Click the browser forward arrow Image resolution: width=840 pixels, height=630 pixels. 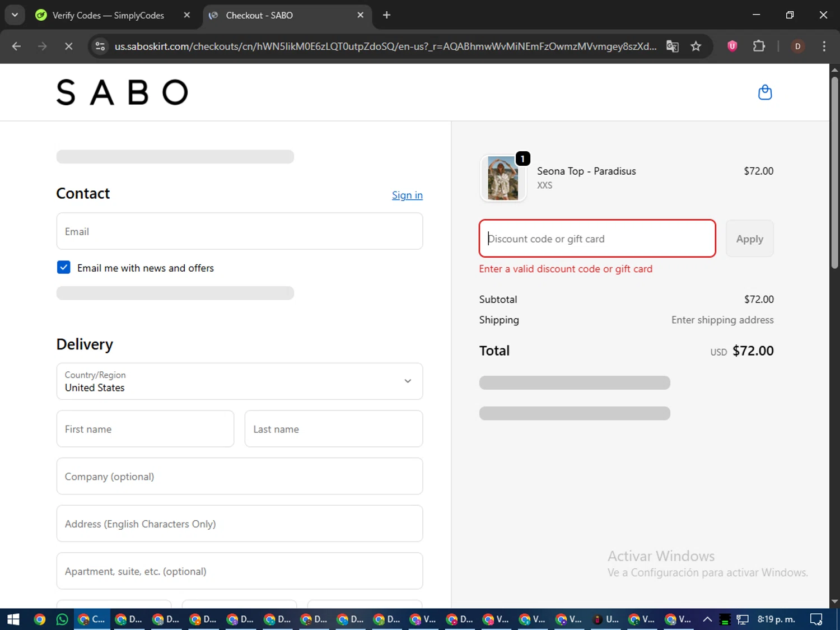point(42,46)
